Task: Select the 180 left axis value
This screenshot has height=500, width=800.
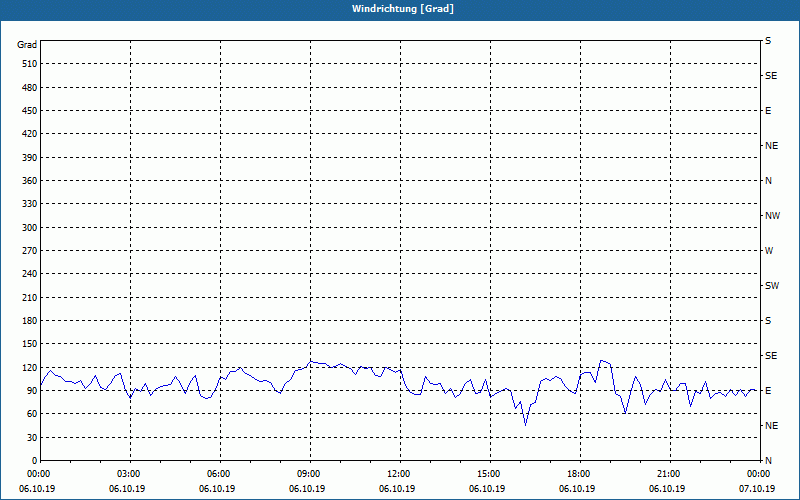Action: [30, 321]
